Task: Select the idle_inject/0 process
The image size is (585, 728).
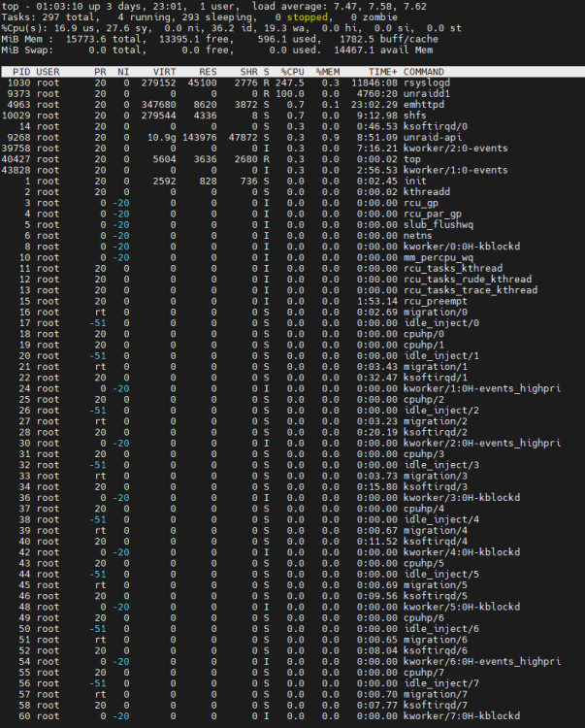Action: [441, 323]
